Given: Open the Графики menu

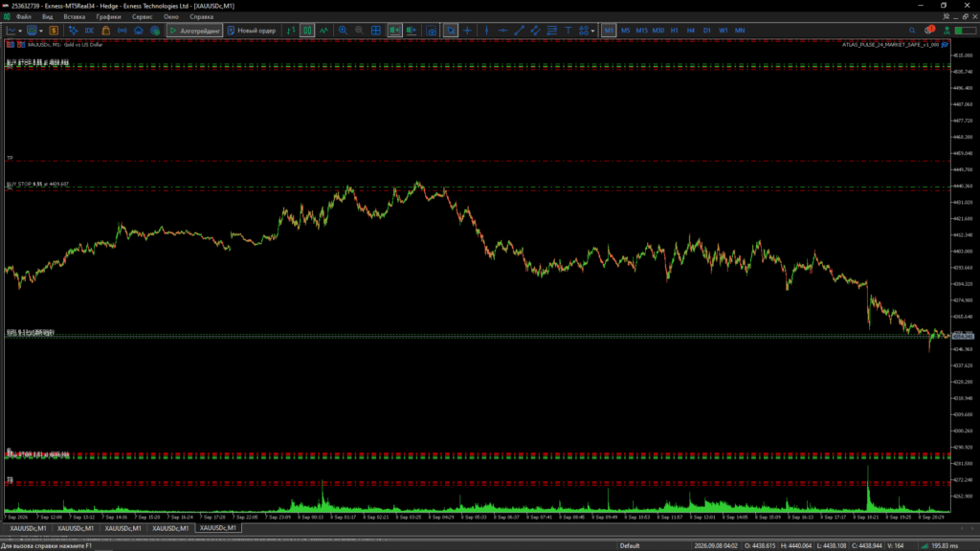Looking at the screenshot, I should pyautogui.click(x=108, y=17).
